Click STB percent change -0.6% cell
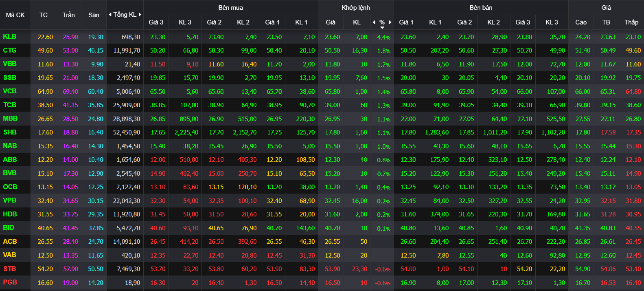The width and height of the screenshot is (644, 291). (x=383, y=269)
